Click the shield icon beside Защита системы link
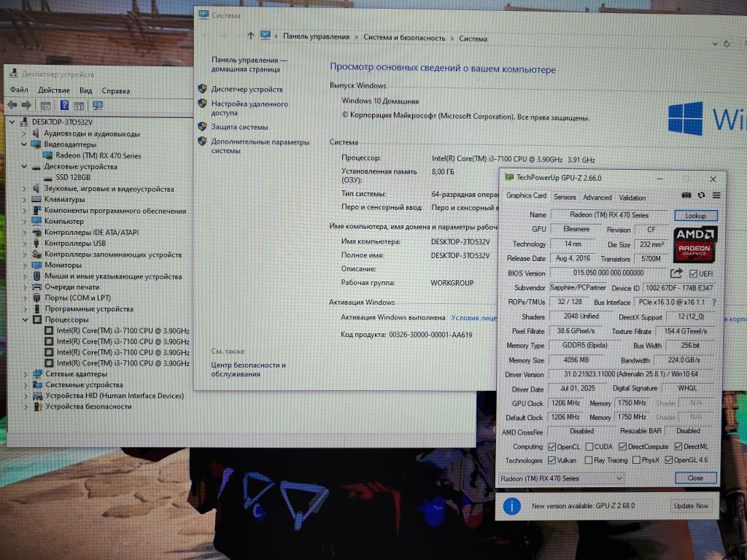 [203, 127]
